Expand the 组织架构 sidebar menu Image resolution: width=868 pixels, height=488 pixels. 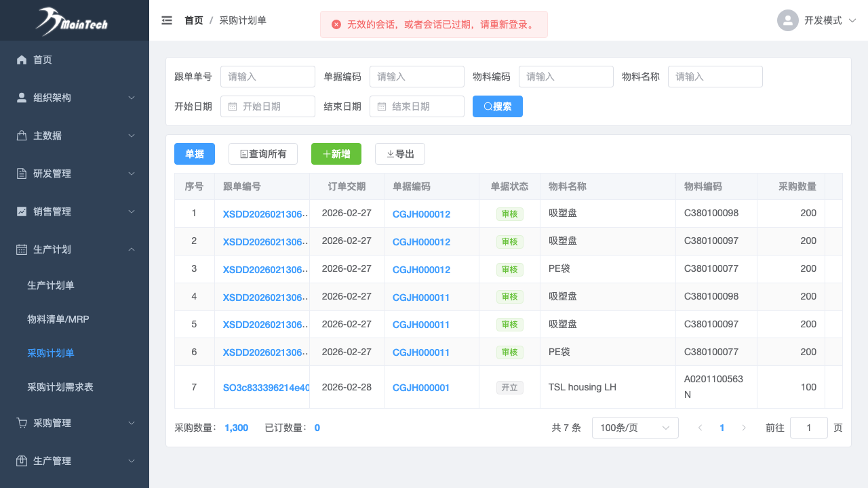coord(75,98)
